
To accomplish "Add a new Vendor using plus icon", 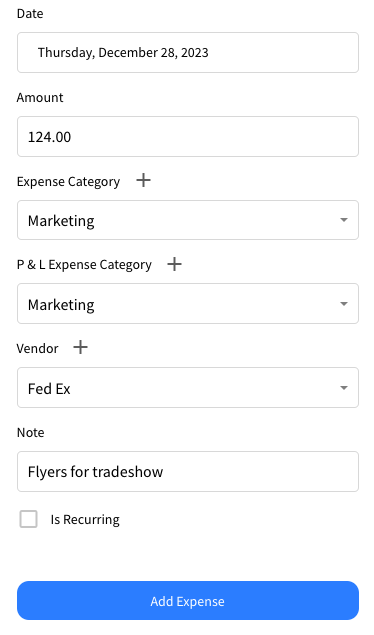I will click(x=81, y=347).
